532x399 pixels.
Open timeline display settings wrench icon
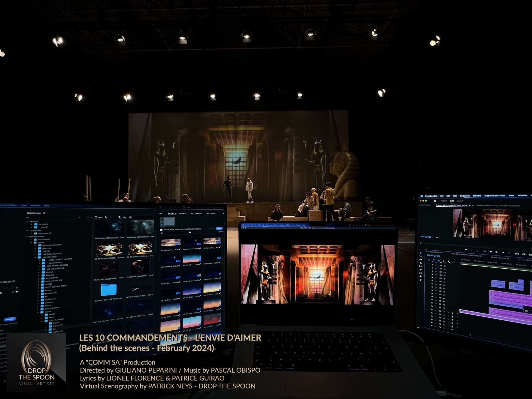pos(449,262)
